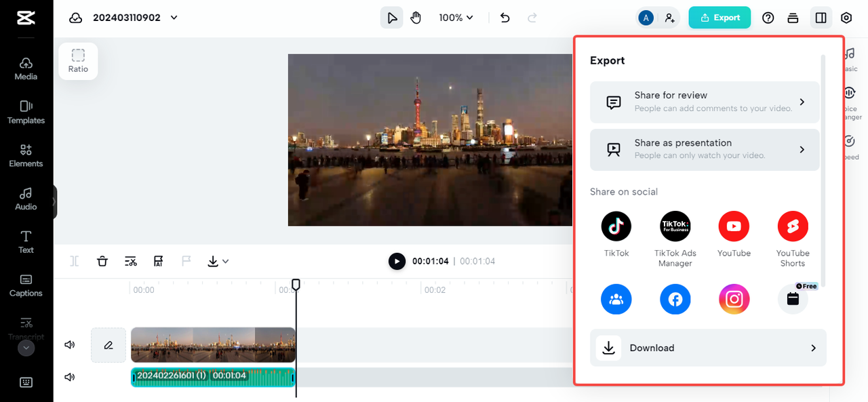Open the Templates panel
Image resolution: width=868 pixels, height=402 pixels.
pyautogui.click(x=26, y=113)
